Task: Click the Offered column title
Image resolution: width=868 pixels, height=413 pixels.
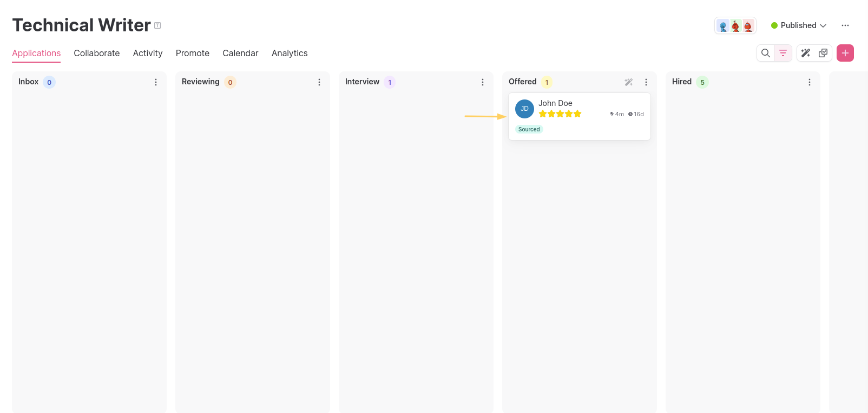Action: point(523,82)
